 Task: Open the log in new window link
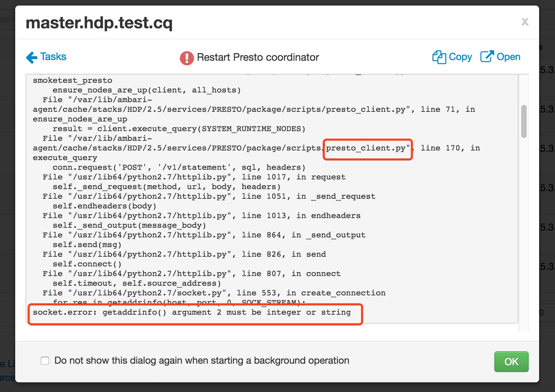tap(508, 57)
